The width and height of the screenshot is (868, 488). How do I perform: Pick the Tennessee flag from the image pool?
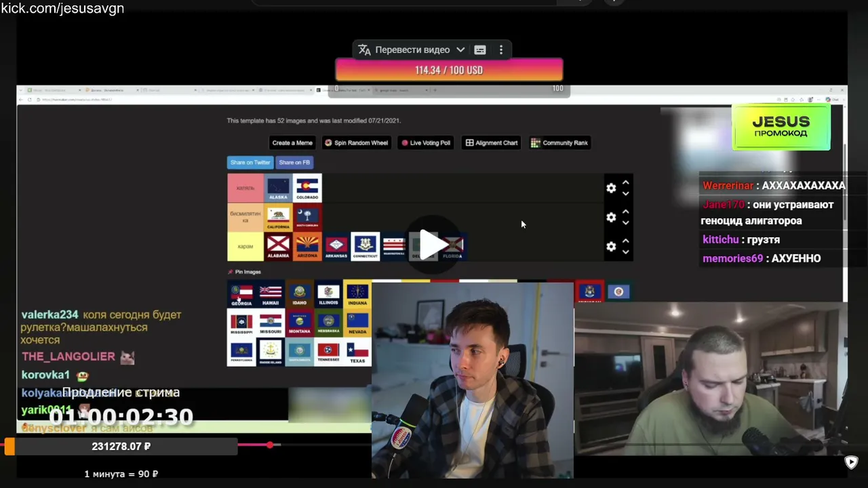point(328,352)
